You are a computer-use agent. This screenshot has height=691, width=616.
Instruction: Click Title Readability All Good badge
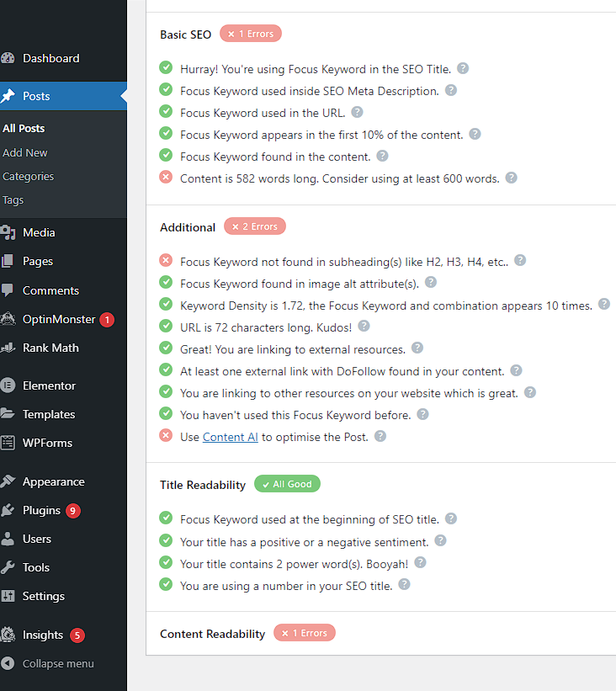(287, 484)
